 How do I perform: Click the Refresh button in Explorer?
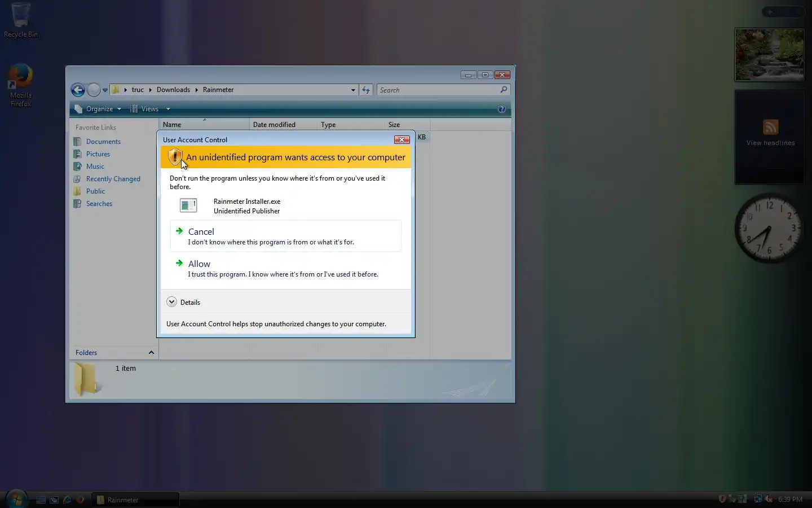[x=366, y=90]
